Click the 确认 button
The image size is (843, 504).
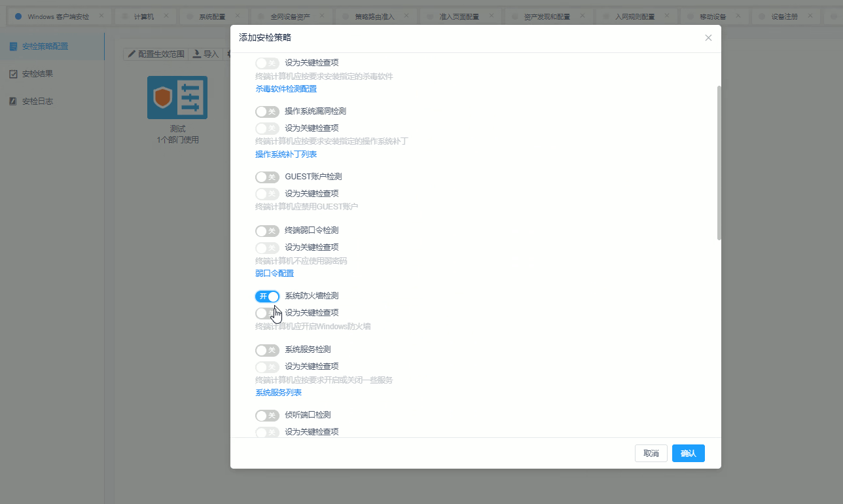(x=688, y=454)
